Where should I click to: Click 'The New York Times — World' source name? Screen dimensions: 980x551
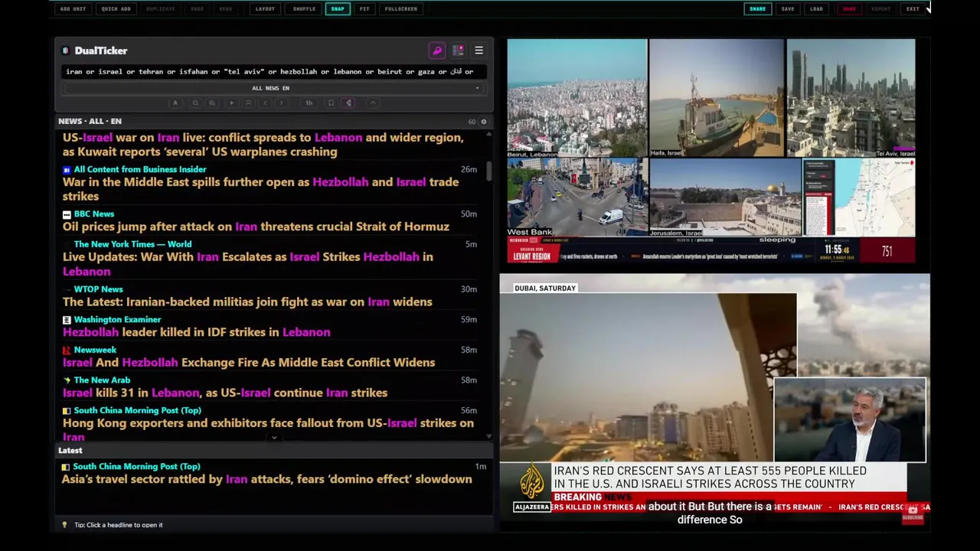click(x=132, y=244)
